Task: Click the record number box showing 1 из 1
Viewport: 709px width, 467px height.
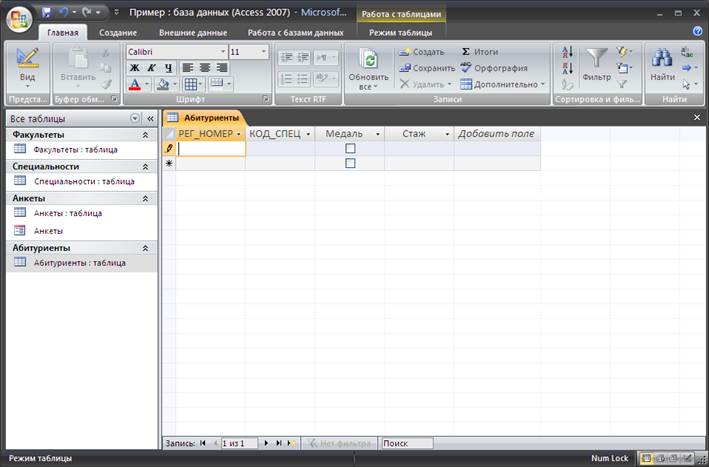Action: tap(239, 443)
